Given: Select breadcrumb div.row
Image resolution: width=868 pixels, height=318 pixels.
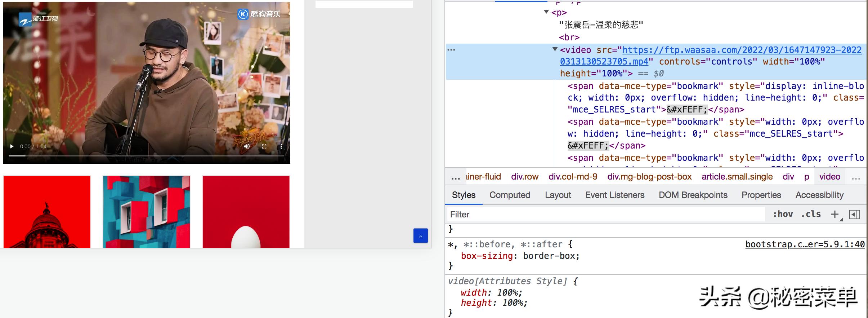Looking at the screenshot, I should click(524, 177).
